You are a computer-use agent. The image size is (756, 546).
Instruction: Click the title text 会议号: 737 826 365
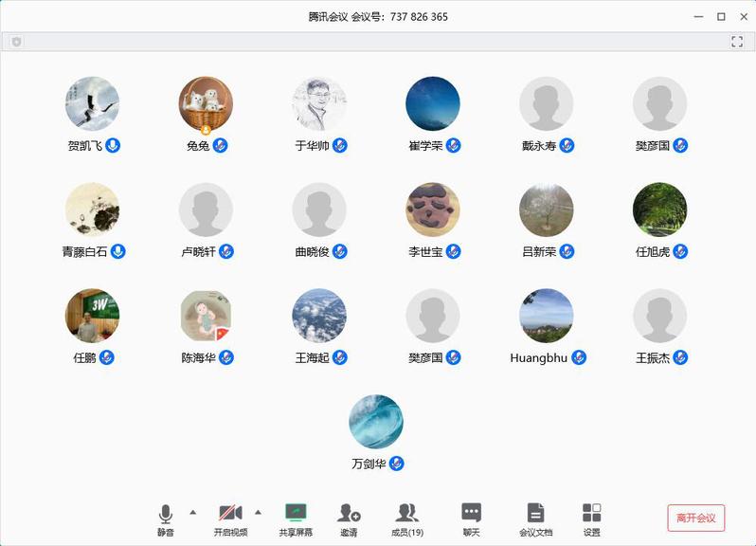[x=399, y=17]
